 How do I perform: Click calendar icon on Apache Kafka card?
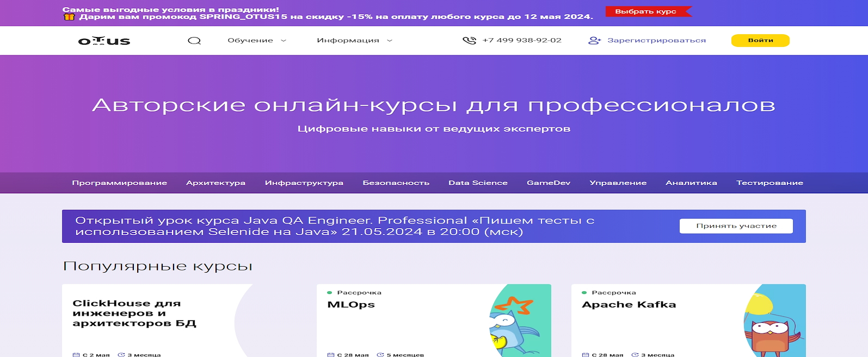[586, 355]
